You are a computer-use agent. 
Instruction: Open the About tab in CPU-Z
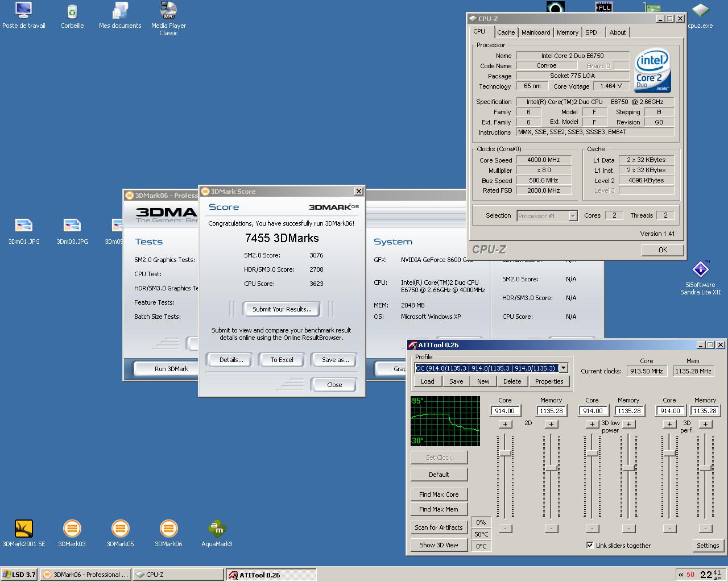(618, 32)
